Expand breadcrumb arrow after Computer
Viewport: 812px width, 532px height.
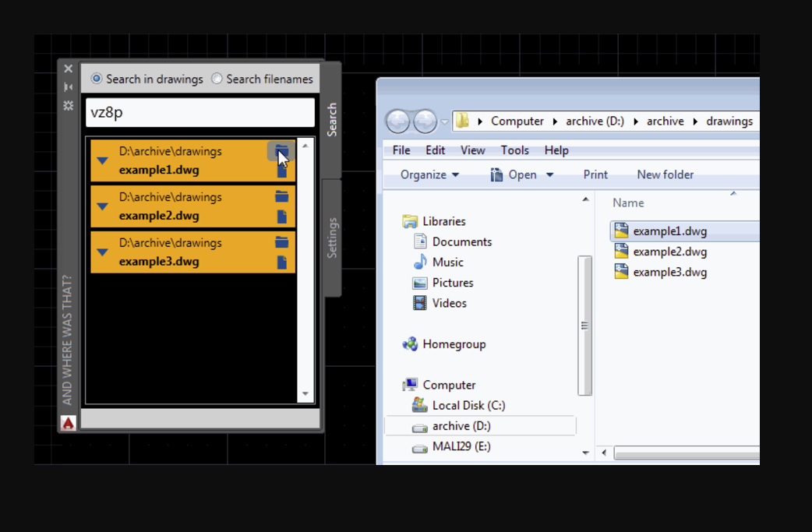555,122
